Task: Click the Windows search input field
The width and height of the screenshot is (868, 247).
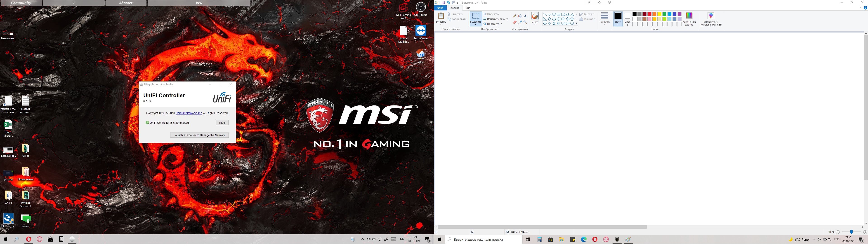Action: (484, 240)
